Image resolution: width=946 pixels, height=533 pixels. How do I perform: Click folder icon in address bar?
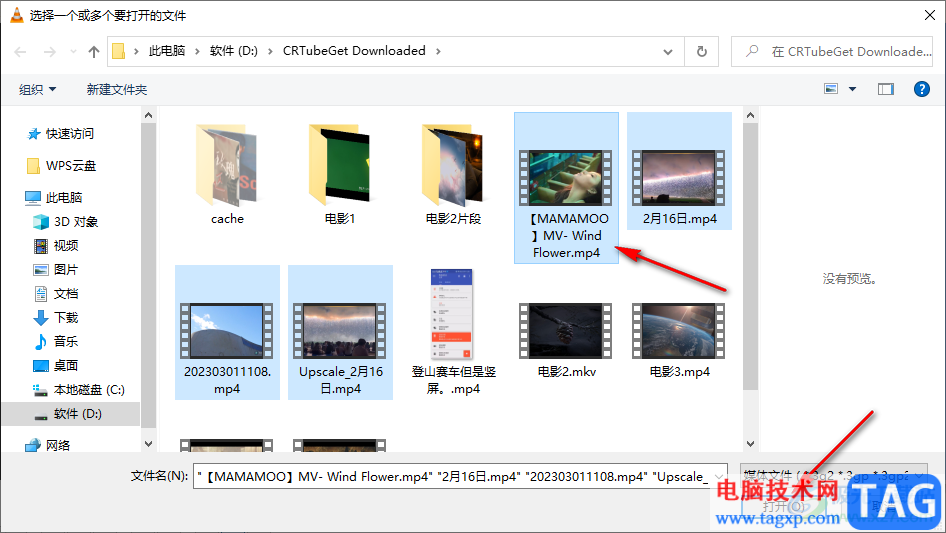pyautogui.click(x=119, y=51)
